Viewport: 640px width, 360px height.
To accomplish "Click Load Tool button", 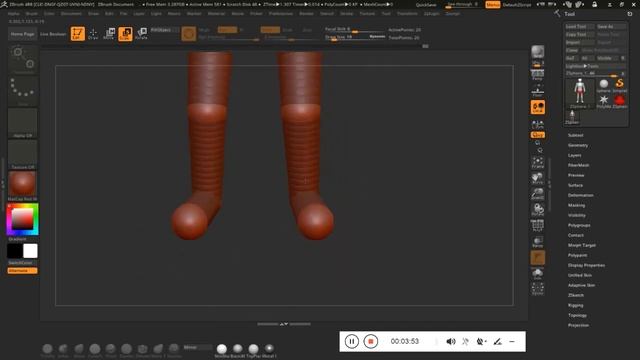I will tap(579, 27).
